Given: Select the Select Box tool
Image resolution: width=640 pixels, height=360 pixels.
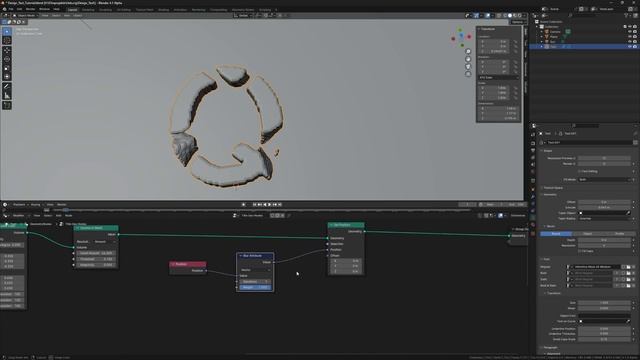Looking at the screenshot, I should [7, 31].
